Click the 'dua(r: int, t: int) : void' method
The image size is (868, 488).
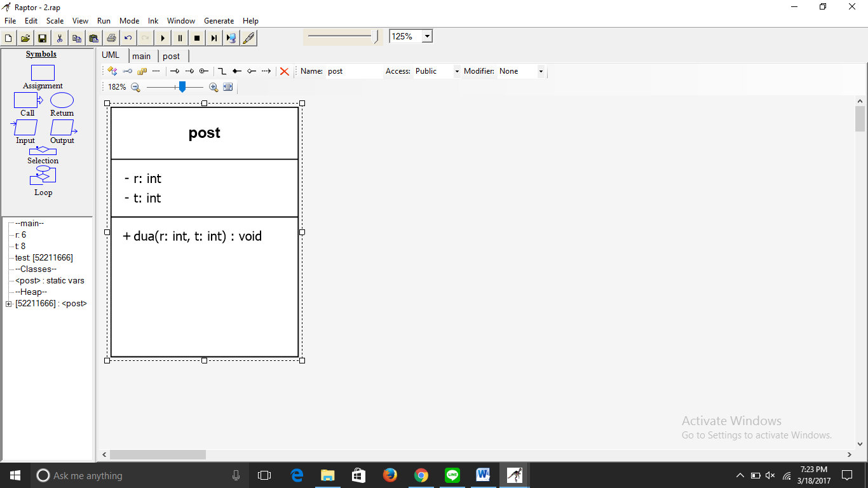(x=198, y=236)
